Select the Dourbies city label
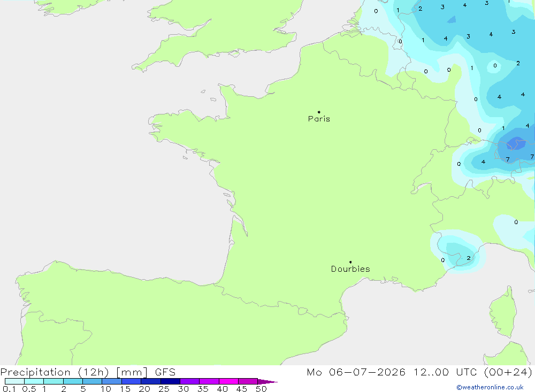The height and width of the screenshot is (392, 535). [x=350, y=269]
